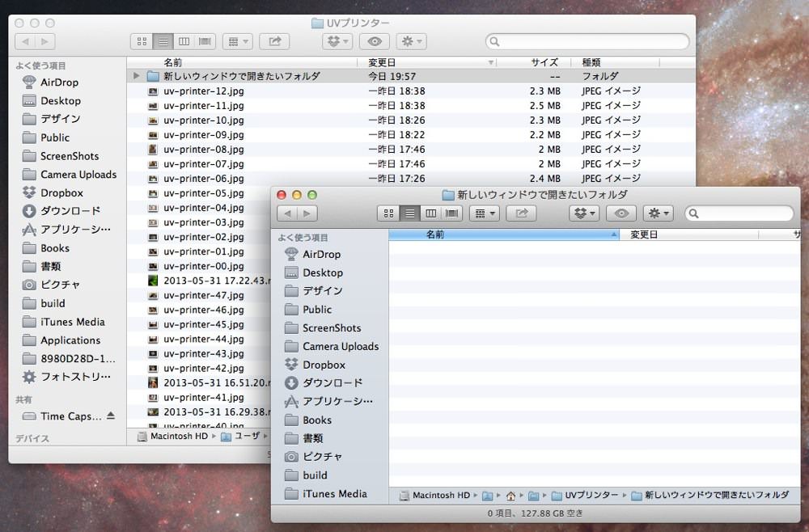Image resolution: width=809 pixels, height=532 pixels.
Task: Click ユーザ in UVプリンター window path bar
Action: (x=240, y=436)
